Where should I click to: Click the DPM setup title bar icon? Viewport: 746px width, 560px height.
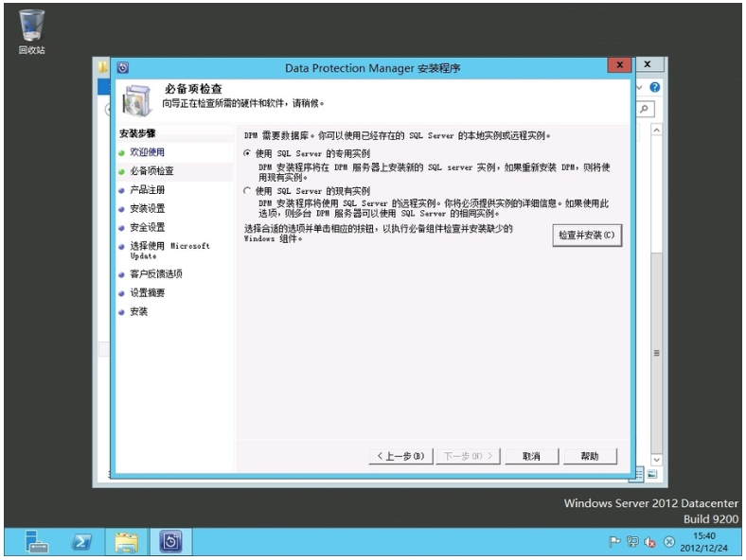click(123, 67)
